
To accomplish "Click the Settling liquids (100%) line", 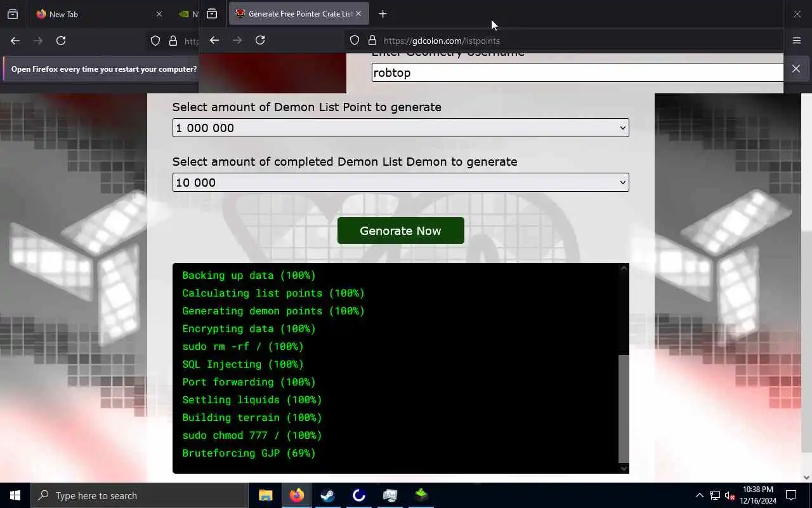I will click(x=252, y=399).
